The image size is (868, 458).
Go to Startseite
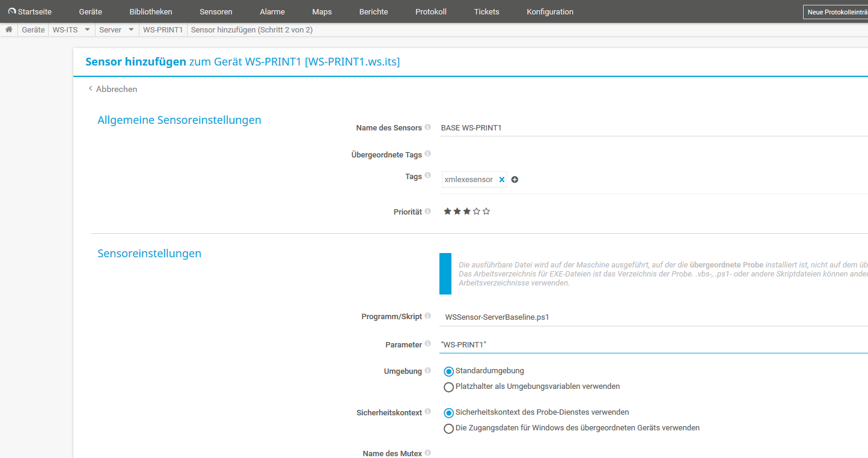coord(35,11)
